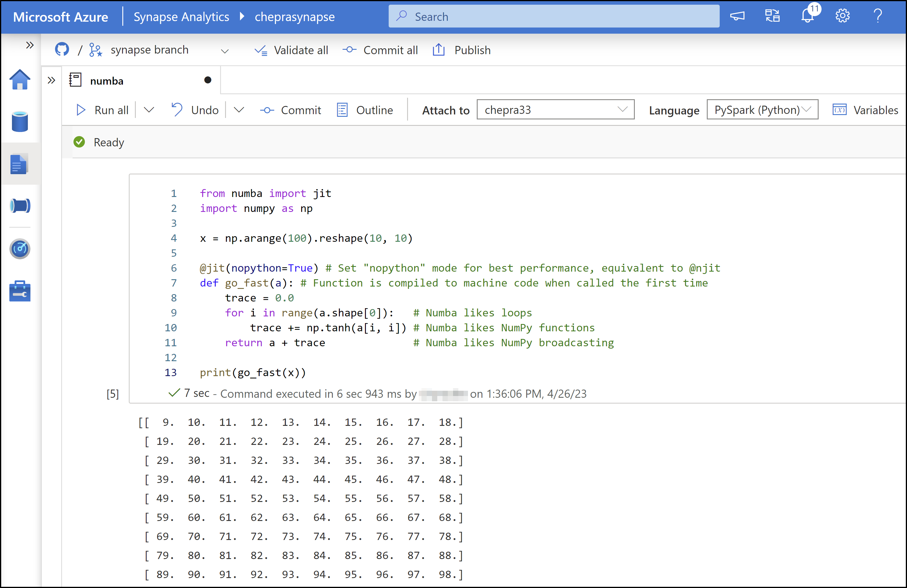Click the Outline page icon
907x588 pixels.
click(342, 110)
